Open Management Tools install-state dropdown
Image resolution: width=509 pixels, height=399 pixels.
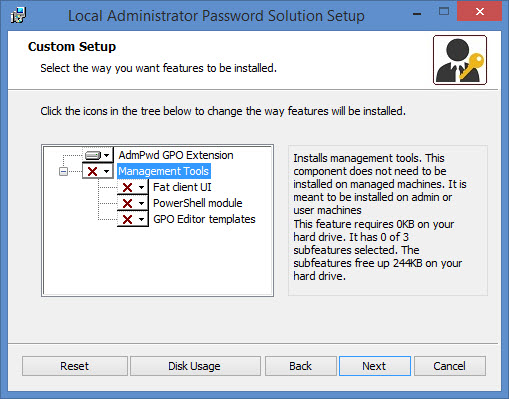click(97, 171)
